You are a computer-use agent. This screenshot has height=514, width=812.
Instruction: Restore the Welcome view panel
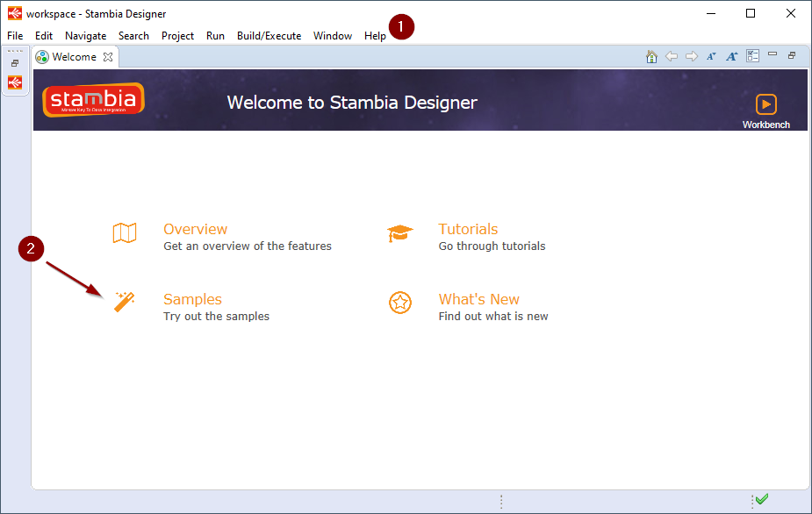point(792,55)
